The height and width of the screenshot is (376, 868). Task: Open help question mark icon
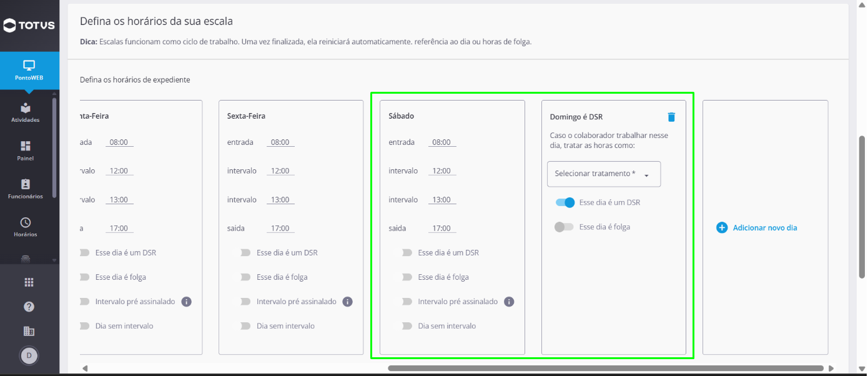(x=29, y=307)
